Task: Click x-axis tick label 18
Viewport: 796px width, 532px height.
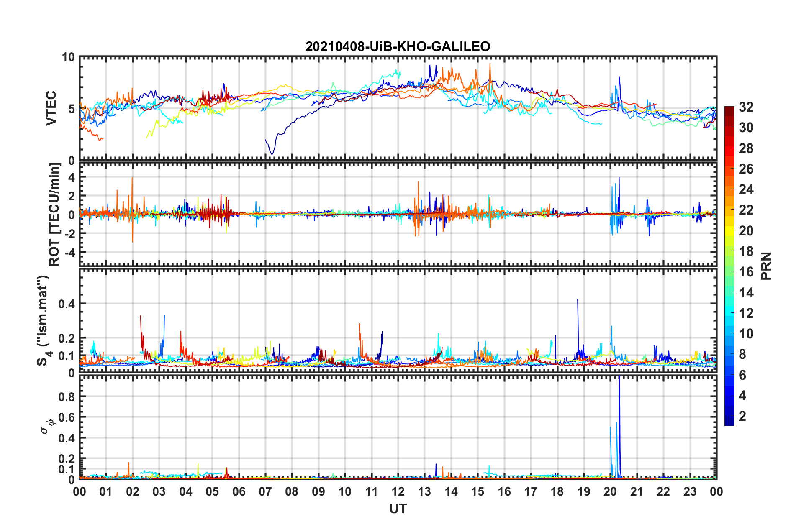Action: [557, 491]
